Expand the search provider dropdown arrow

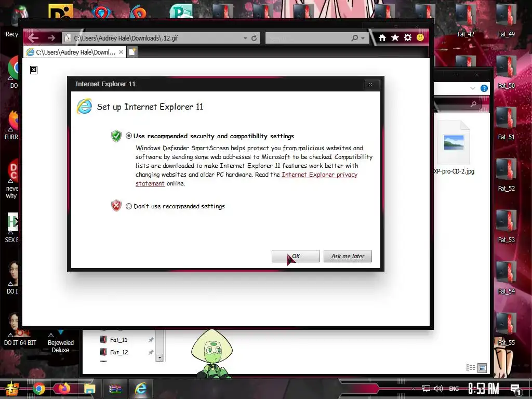363,38
